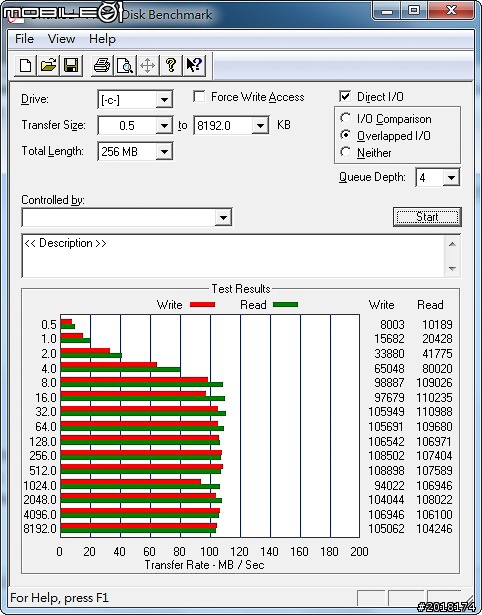Click the Transfer Rate - MB / Sec label

(204, 565)
